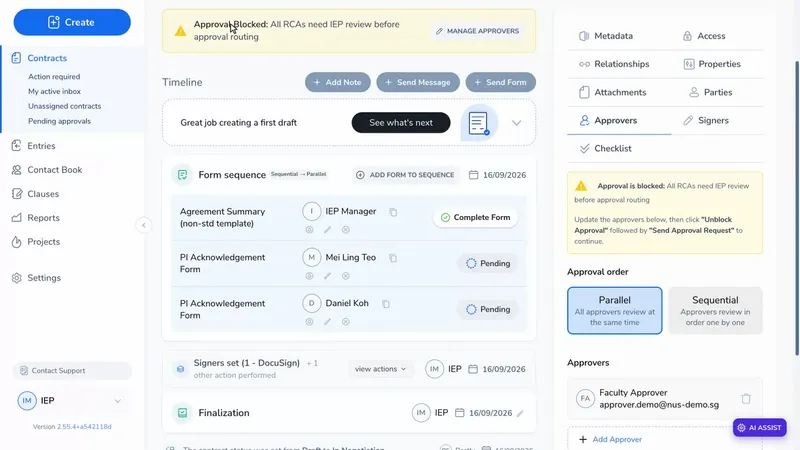The image size is (800, 450).
Task: Expand the first draft card chevron
Action: (x=516, y=123)
